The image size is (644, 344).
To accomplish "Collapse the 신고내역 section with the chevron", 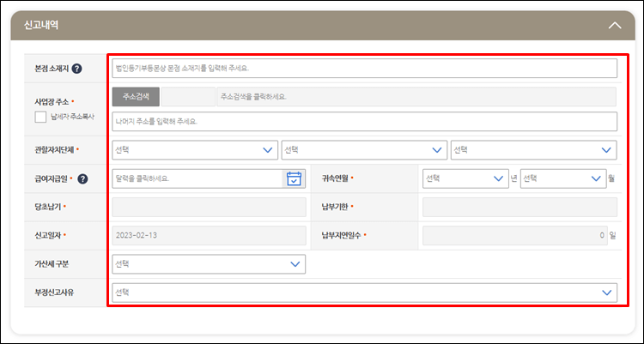I will click(615, 26).
